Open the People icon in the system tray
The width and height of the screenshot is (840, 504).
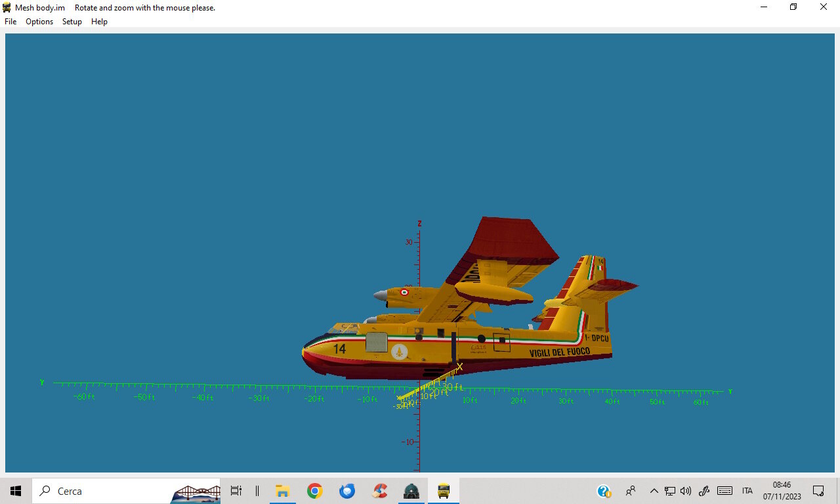click(x=631, y=491)
